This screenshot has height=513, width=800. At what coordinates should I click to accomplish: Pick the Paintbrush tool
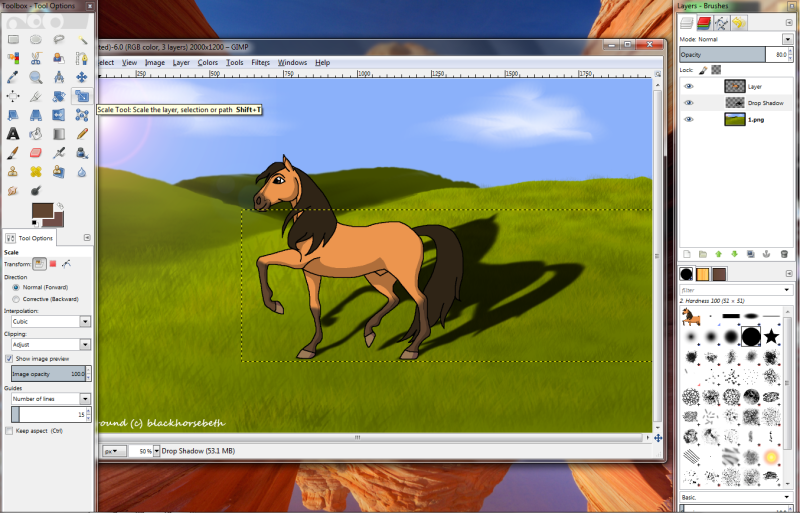(x=13, y=153)
